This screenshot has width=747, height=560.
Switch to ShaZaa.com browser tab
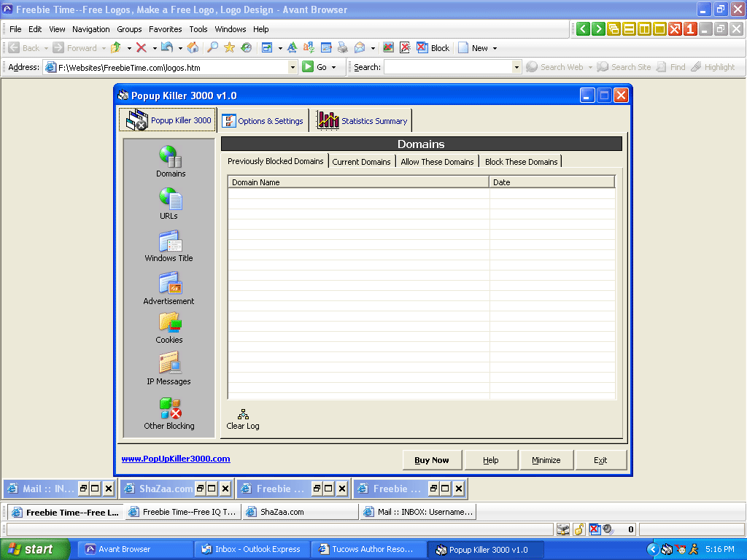coord(300,512)
